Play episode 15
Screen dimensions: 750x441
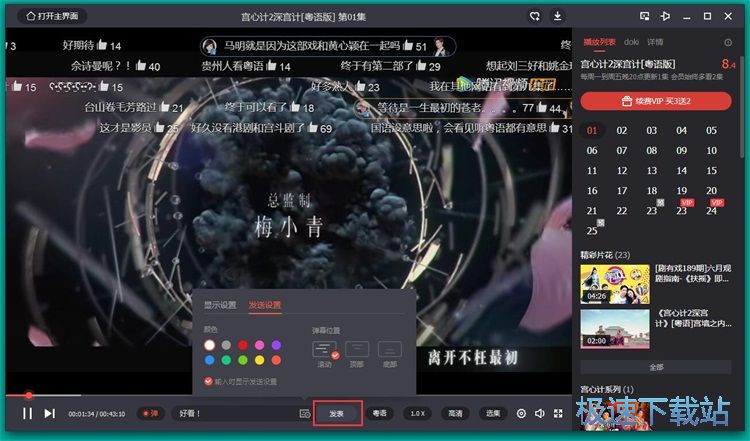pos(711,171)
